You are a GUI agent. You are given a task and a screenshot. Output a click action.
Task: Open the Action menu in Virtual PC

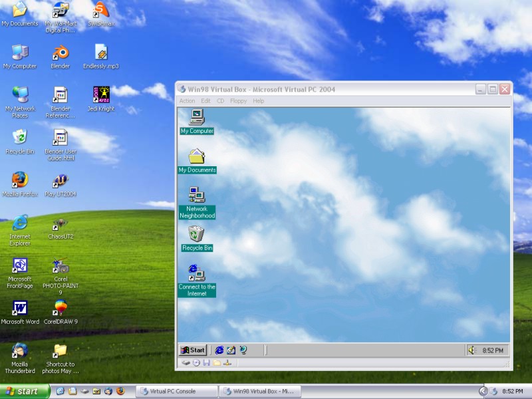187,101
